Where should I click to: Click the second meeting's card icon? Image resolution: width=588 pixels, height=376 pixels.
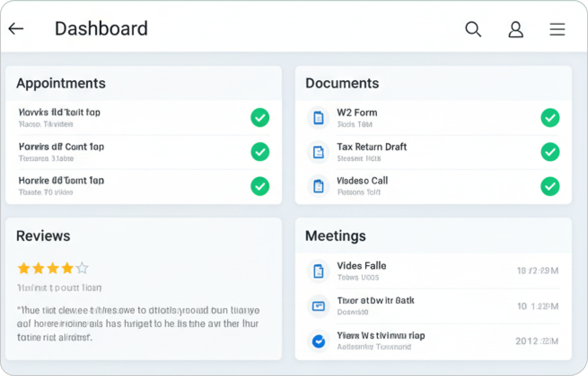[x=318, y=306]
